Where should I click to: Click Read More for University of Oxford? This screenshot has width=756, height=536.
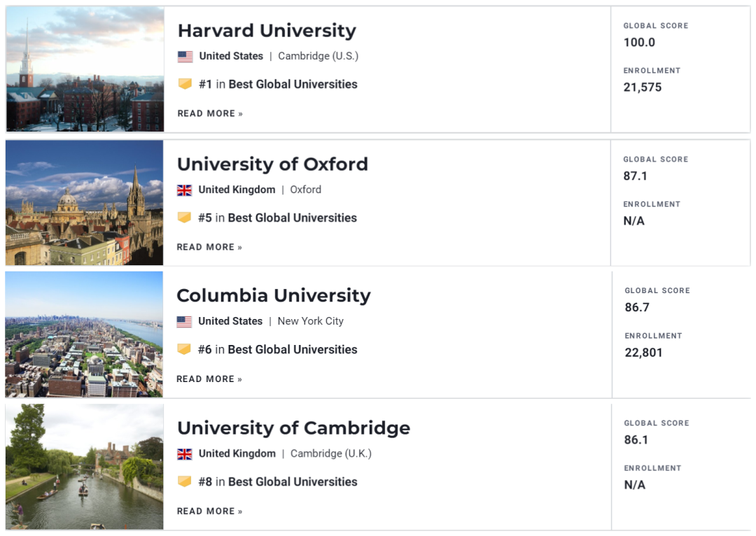tap(209, 247)
